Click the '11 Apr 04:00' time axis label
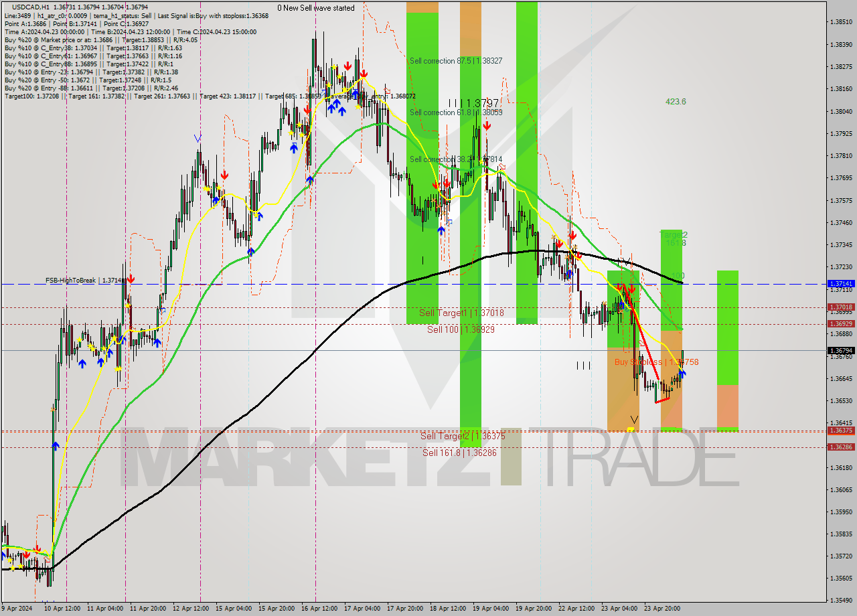 coord(104,609)
